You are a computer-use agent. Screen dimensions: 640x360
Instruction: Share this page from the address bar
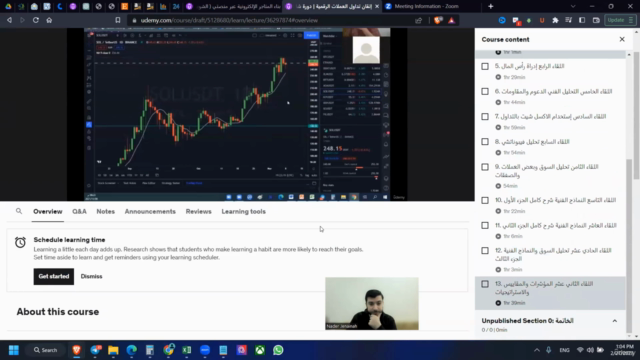(418, 20)
